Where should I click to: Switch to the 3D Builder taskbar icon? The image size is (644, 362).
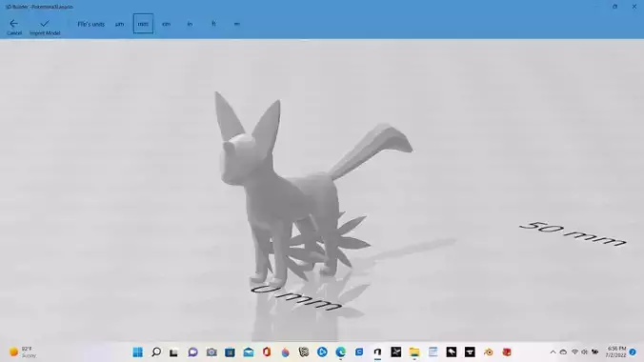[377, 352]
